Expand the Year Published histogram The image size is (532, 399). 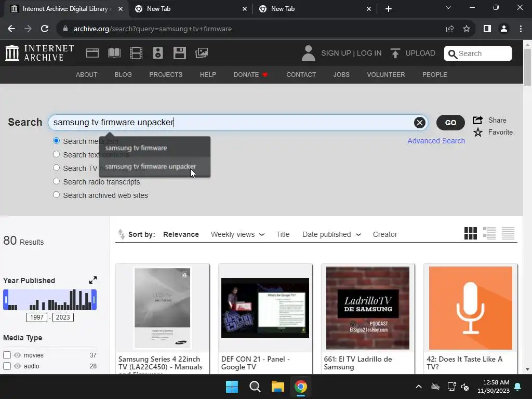[93, 280]
